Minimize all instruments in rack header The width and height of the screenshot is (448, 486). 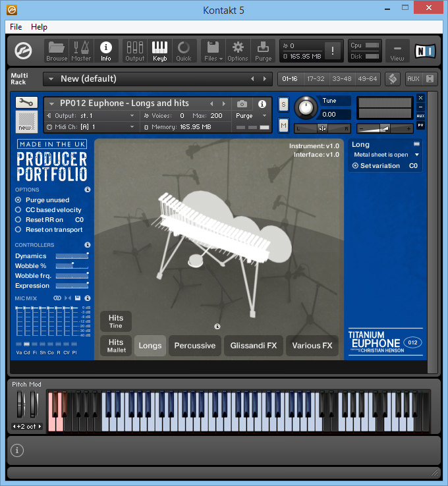430,79
